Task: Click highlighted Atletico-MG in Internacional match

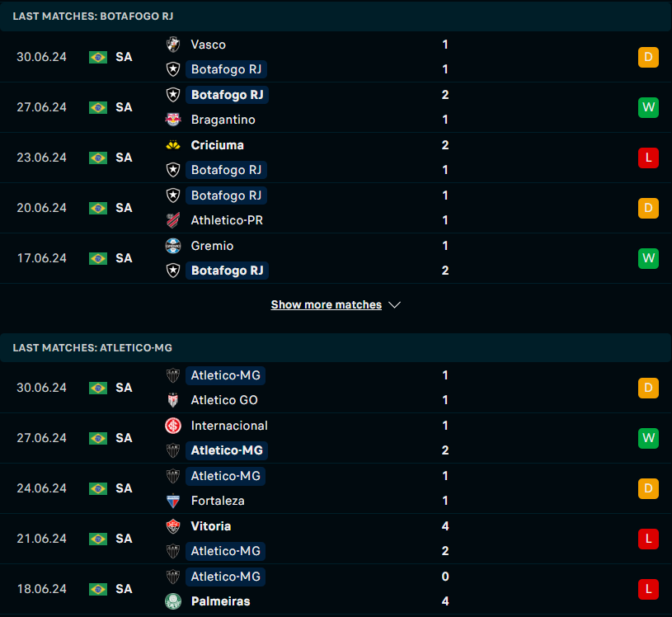Action: [x=227, y=450]
